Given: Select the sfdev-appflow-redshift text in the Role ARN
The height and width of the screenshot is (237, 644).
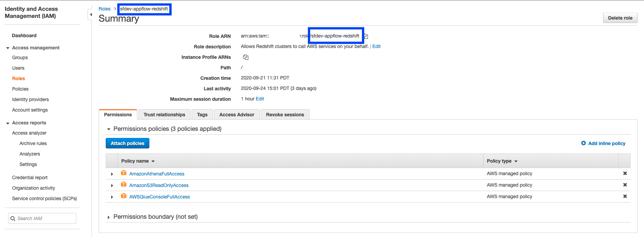Looking at the screenshot, I should pos(335,36).
